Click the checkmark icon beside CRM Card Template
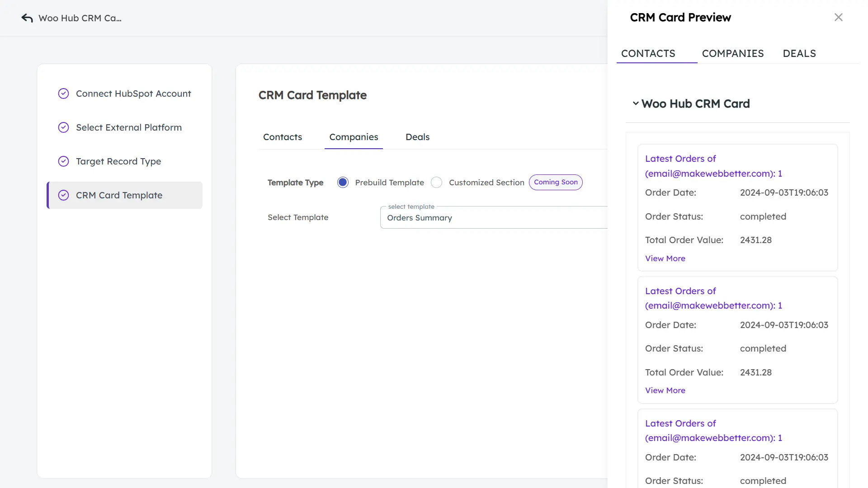868x488 pixels. [x=63, y=195]
